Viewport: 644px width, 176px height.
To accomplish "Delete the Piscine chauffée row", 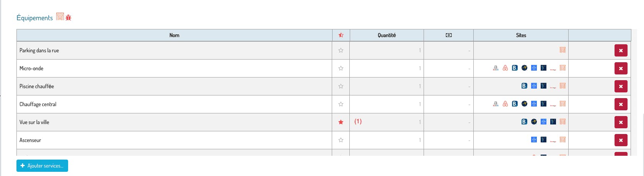I will tap(621, 86).
